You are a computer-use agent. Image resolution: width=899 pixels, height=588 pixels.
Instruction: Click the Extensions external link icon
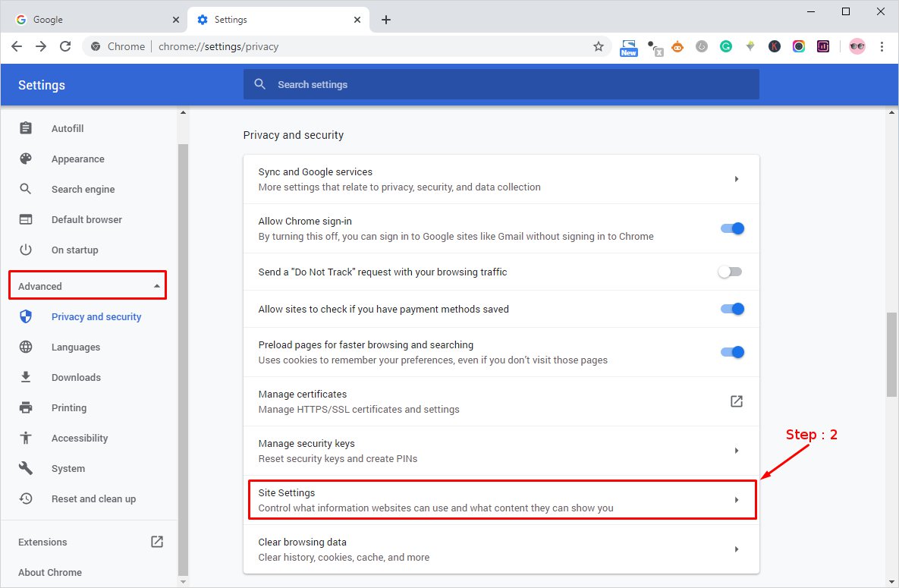coord(156,542)
